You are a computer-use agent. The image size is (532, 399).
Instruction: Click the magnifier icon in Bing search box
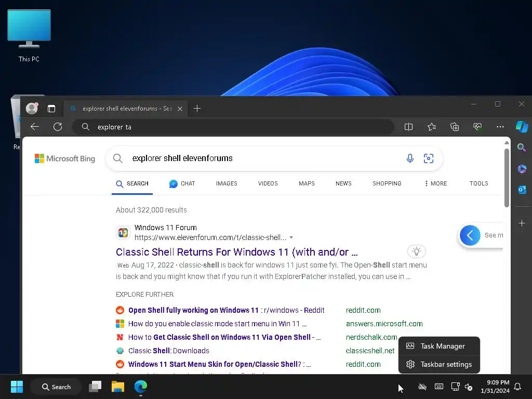[118, 158]
